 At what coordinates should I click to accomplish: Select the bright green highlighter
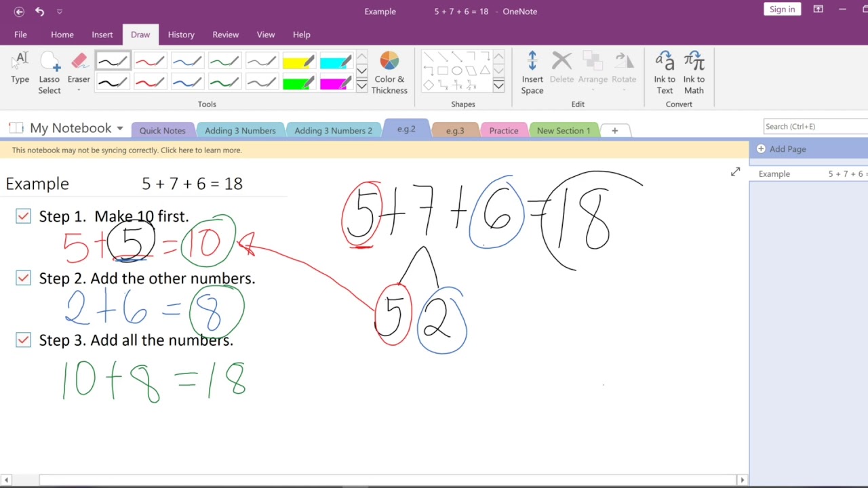(298, 83)
